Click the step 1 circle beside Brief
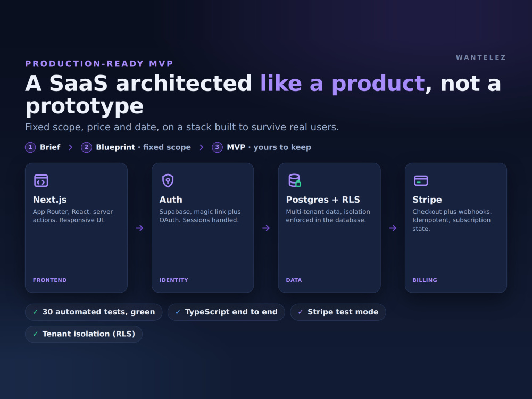Viewport: 532px width, 399px height. pos(30,147)
